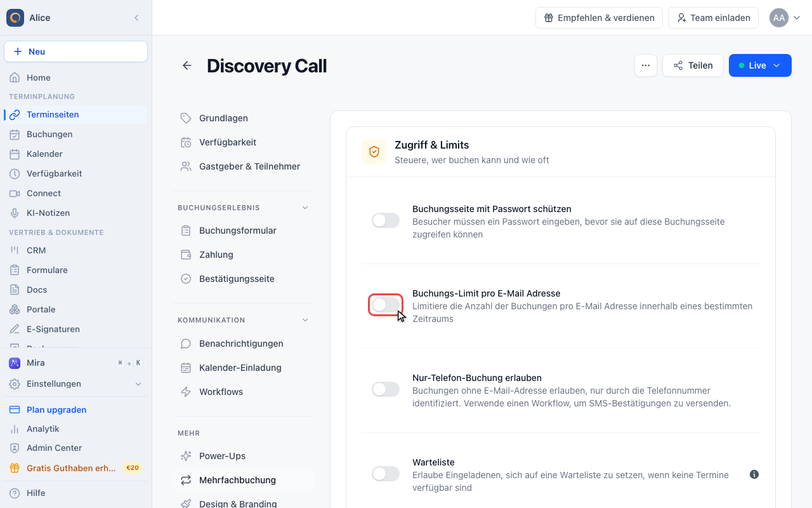Viewport: 812px width, 508px height.
Task: Expand the Einstellungen menu
Action: (75, 384)
